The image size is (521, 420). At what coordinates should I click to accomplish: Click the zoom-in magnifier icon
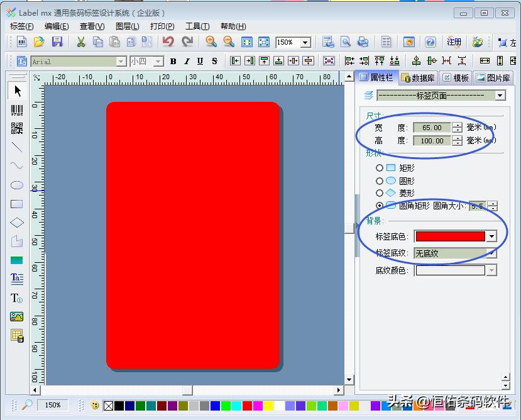pos(211,41)
